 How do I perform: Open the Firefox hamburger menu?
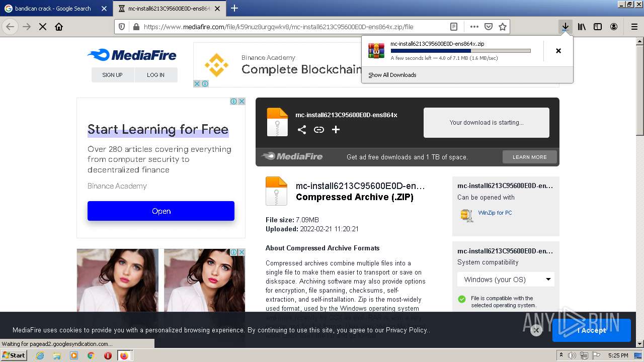(634, 27)
